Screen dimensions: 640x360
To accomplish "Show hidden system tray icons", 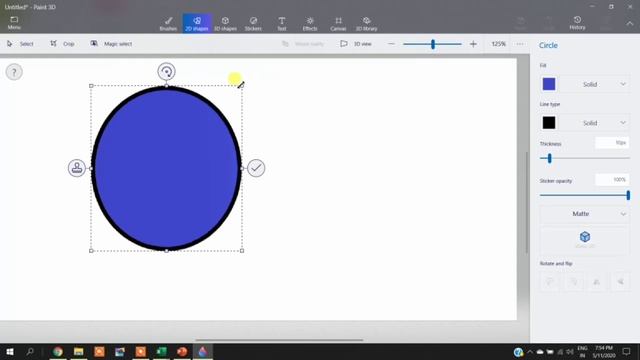I will click(530, 351).
